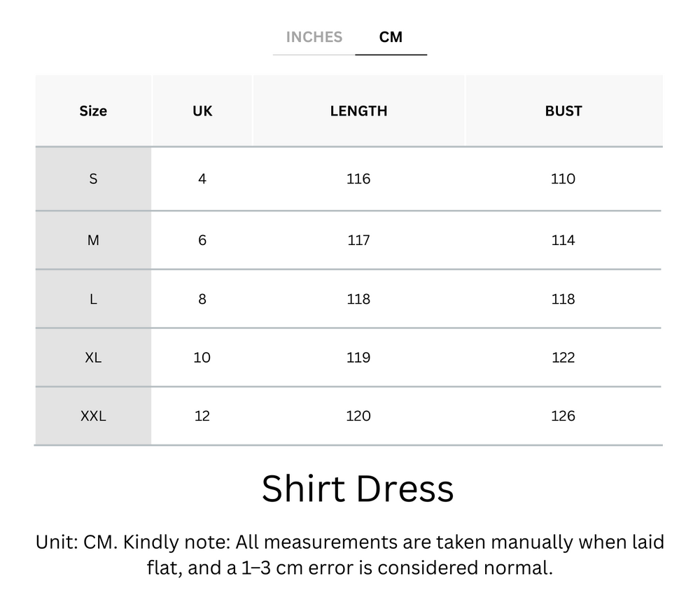Click the LENGTH column header

point(358,111)
